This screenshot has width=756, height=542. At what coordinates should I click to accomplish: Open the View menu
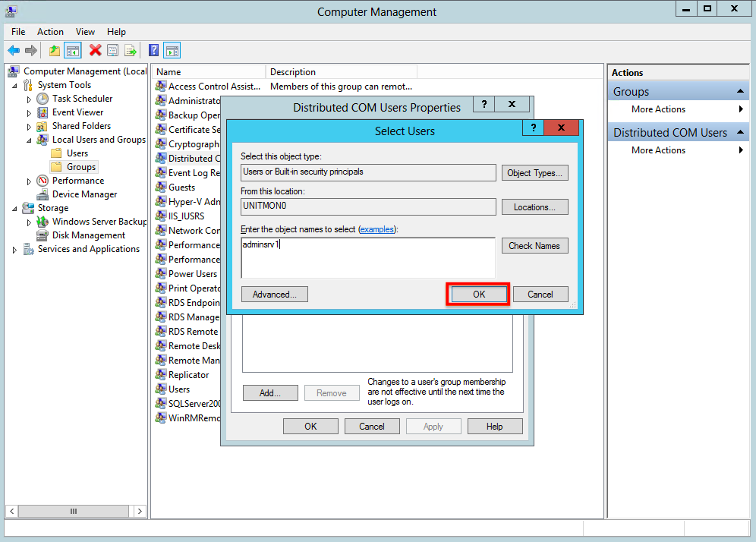tap(85, 31)
